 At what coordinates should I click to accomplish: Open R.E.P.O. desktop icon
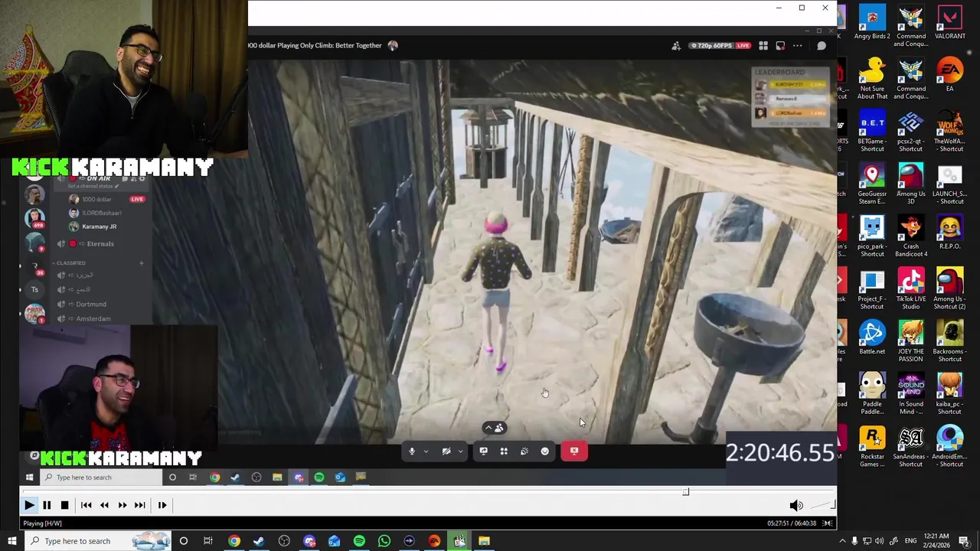(949, 233)
